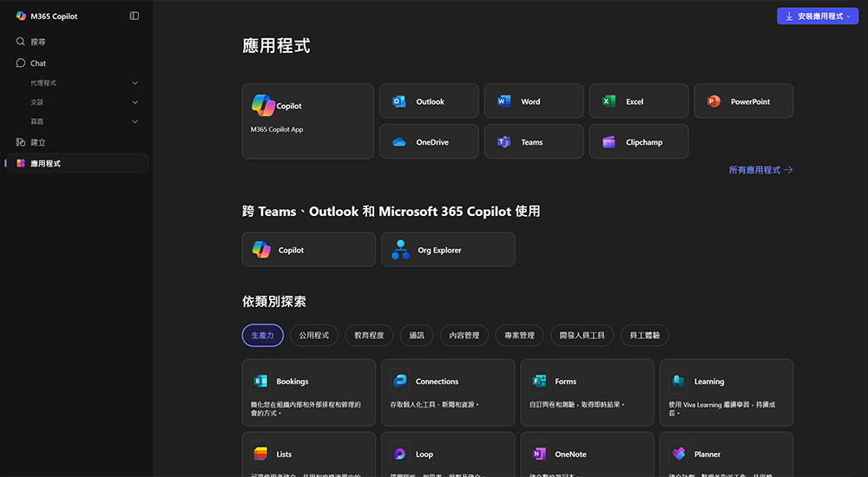Click the 'Planner' card title text
Screen dimensions: 868x477
tap(707, 454)
